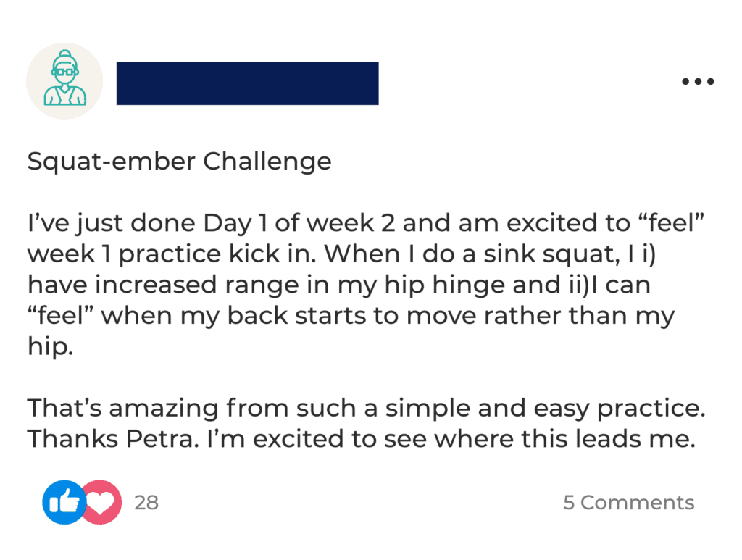Click the blue thumbs-up reaction icon
This screenshot has width=742, height=560.
[64, 502]
